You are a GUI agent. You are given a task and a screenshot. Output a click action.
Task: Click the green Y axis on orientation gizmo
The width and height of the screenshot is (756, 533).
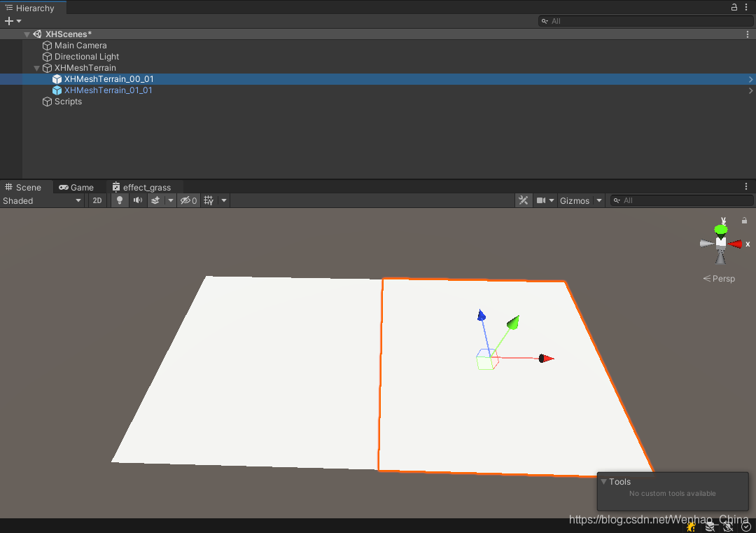point(721,229)
